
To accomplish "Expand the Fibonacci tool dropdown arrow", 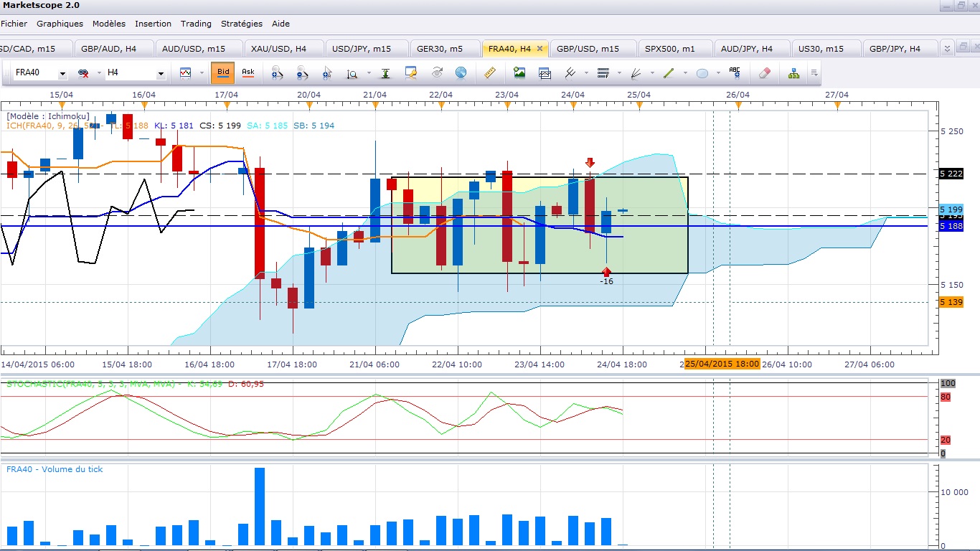I will point(619,73).
